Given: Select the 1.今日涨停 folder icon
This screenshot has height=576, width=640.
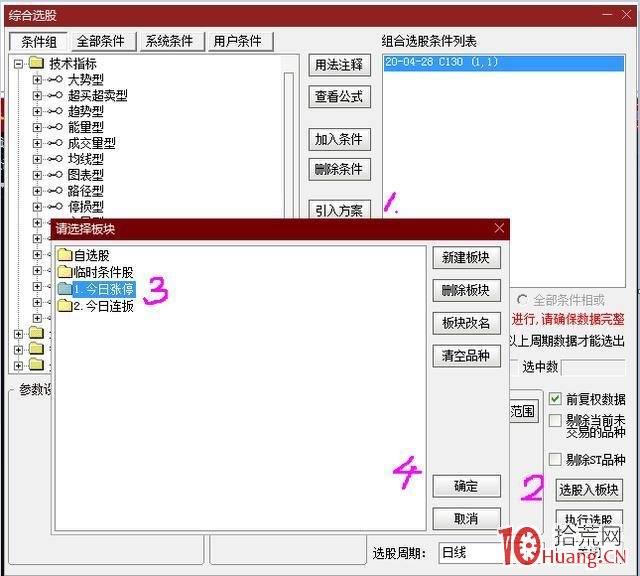Looking at the screenshot, I should 64,289.
